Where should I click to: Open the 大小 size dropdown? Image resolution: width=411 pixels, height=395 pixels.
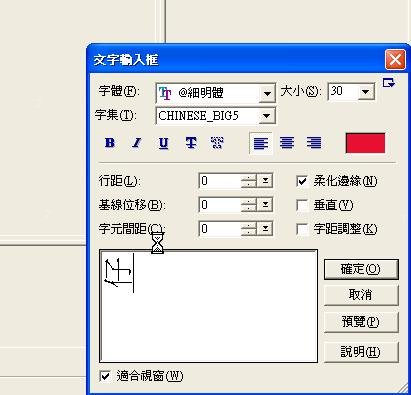pos(366,91)
